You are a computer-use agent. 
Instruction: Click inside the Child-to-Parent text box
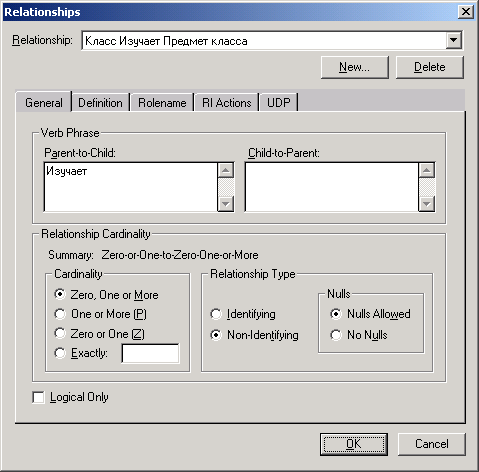coord(331,187)
